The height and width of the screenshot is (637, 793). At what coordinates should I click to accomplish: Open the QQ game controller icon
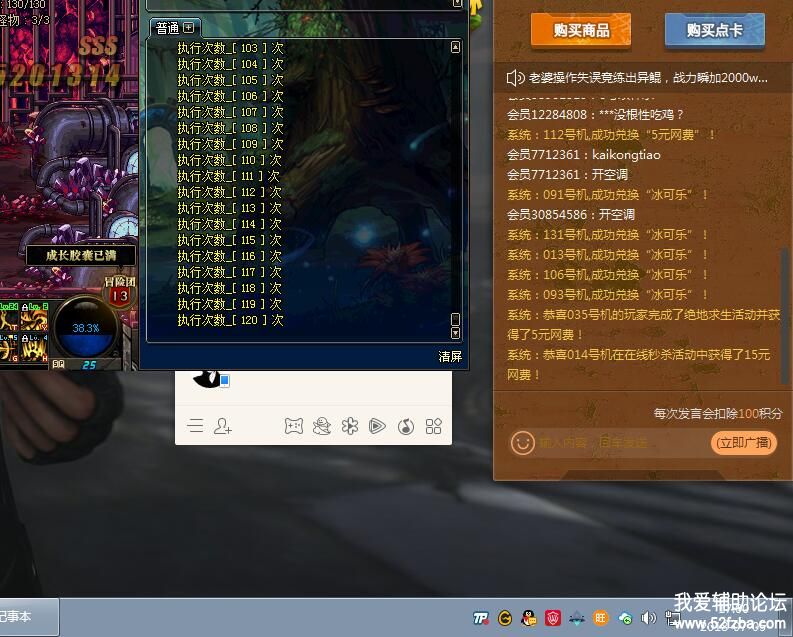[293, 426]
